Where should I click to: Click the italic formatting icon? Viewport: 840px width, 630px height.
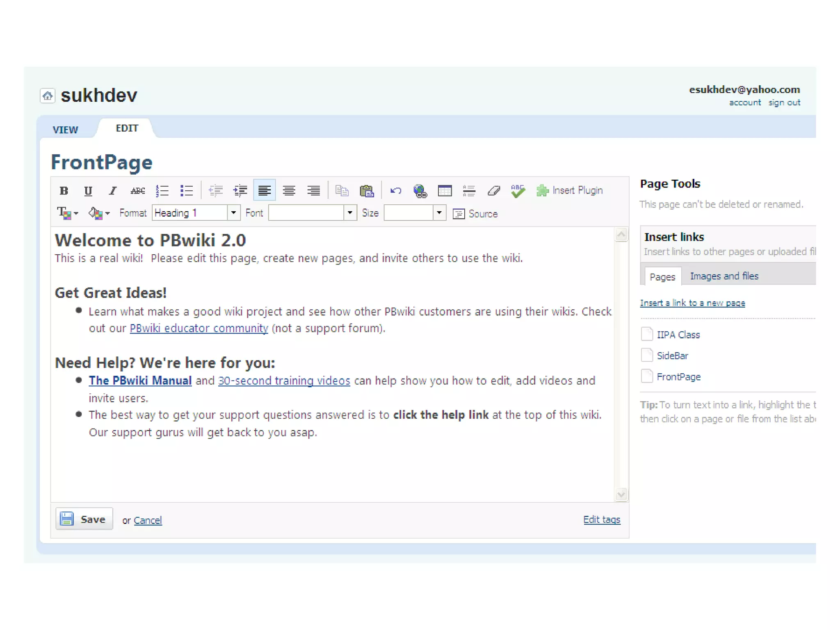tap(112, 191)
